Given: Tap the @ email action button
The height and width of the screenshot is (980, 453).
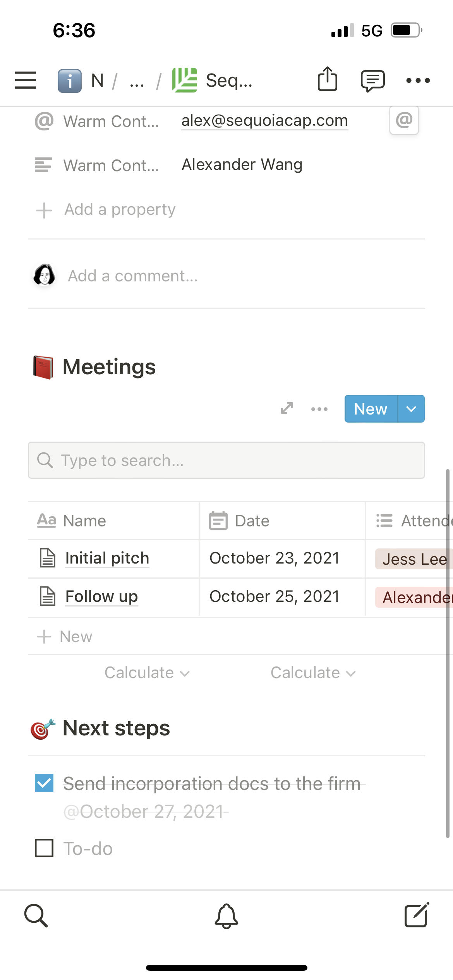Looking at the screenshot, I should [x=404, y=120].
